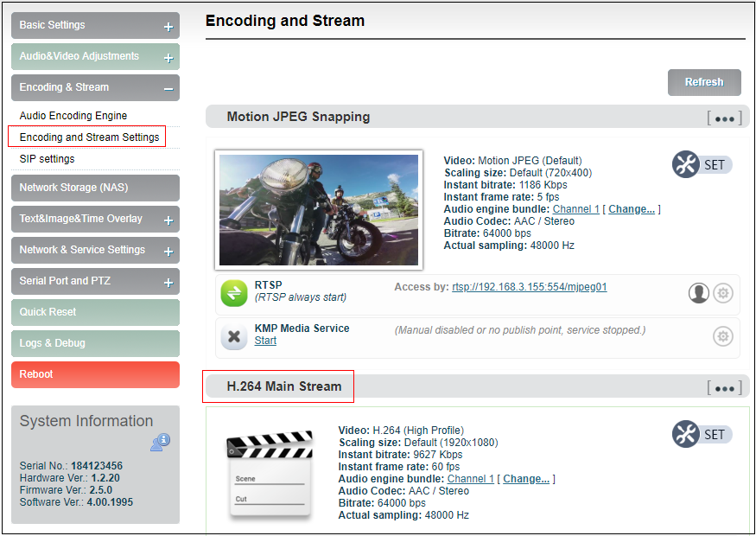Image resolution: width=756 pixels, height=536 pixels.
Task: Open SET tool for H.264 Main Stream
Action: click(702, 434)
